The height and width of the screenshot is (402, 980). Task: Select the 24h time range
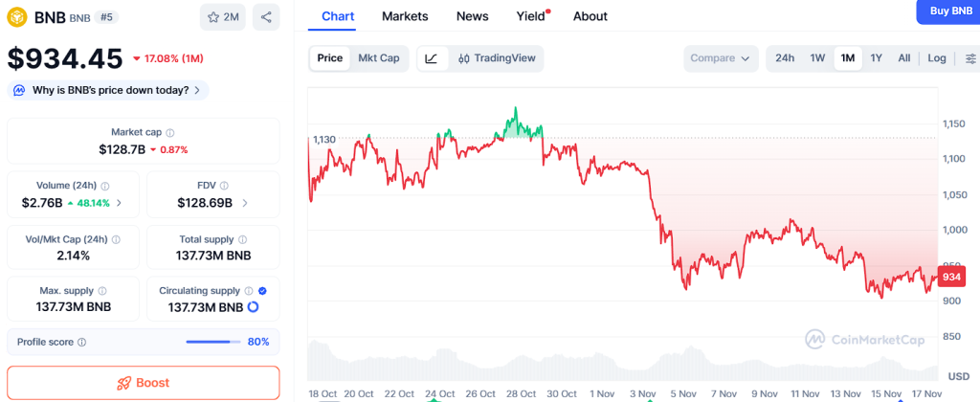(x=785, y=58)
